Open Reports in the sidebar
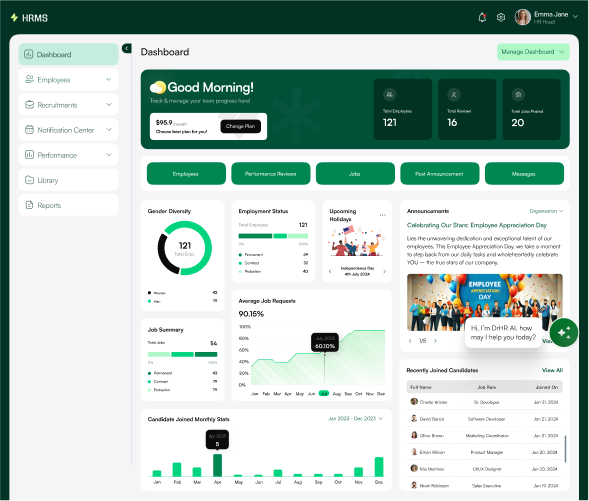Screen dimensions: 589x501 pyautogui.click(x=68, y=205)
